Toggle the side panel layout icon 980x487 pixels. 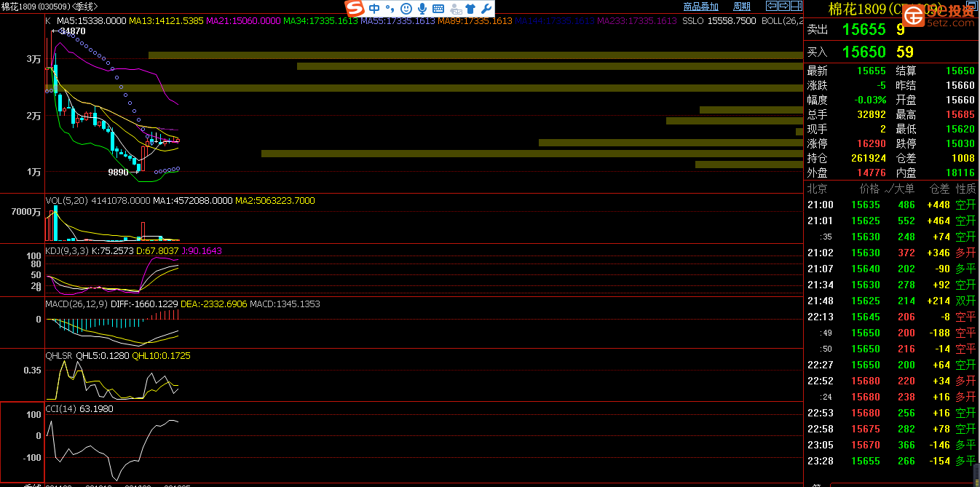797,6
